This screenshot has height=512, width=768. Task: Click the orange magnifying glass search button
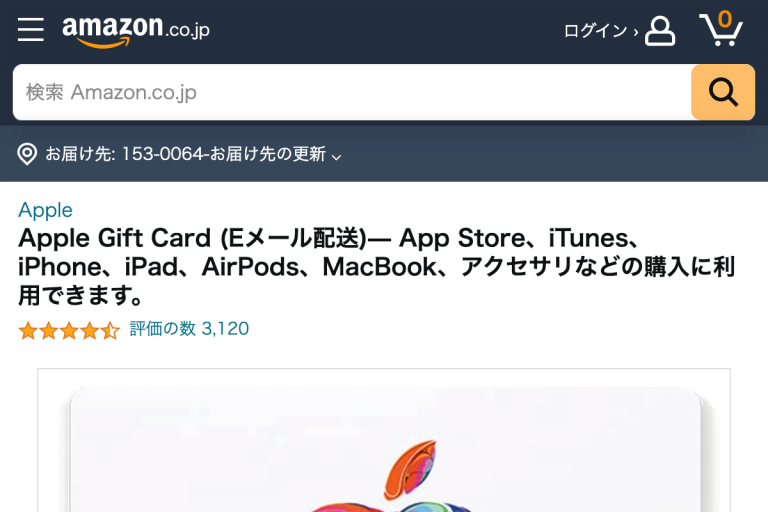[x=723, y=92]
